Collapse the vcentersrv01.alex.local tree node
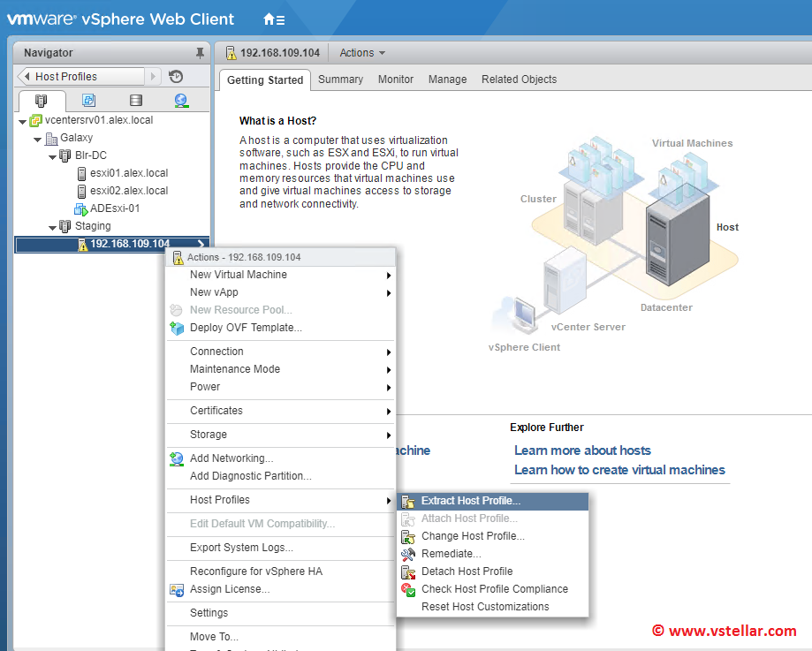The image size is (812, 651). [22, 120]
